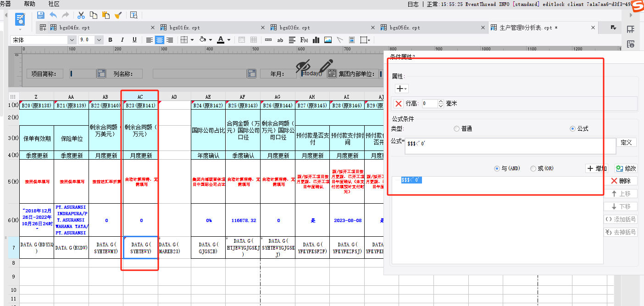
Task: Redo the undone action
Action: (66, 15)
